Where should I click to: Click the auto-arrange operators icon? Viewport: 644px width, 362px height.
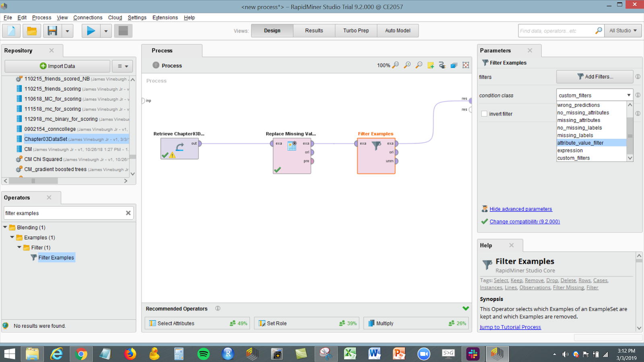click(454, 65)
